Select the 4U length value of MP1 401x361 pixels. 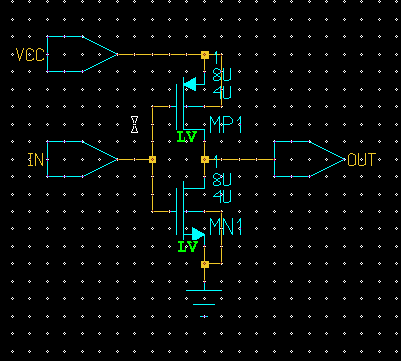pyautogui.click(x=222, y=93)
